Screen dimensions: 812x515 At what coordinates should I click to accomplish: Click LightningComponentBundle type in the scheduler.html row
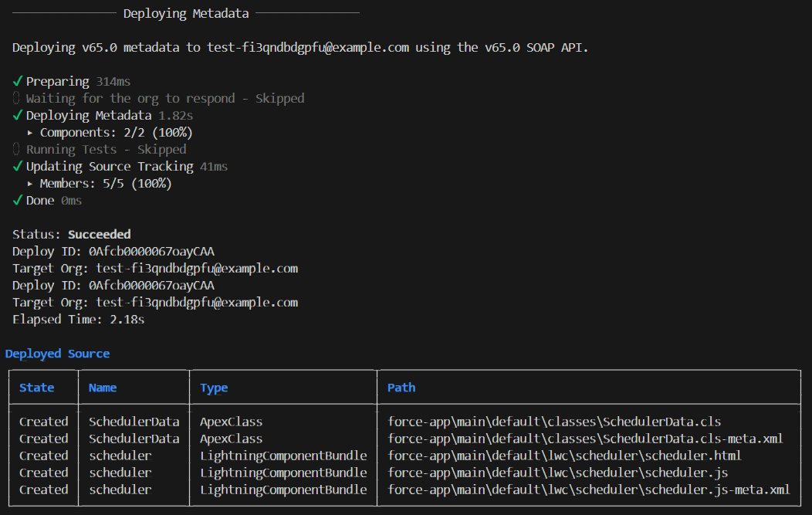coord(283,456)
